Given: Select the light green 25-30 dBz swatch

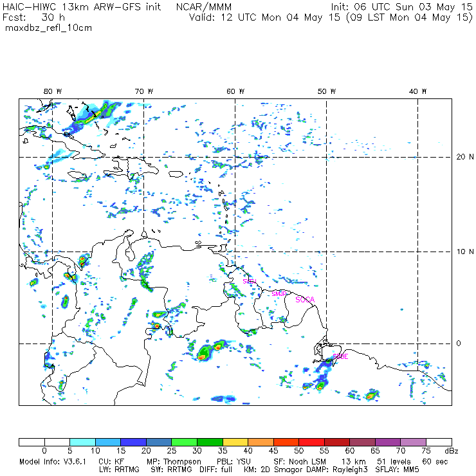Looking at the screenshot, I should (x=184, y=442).
